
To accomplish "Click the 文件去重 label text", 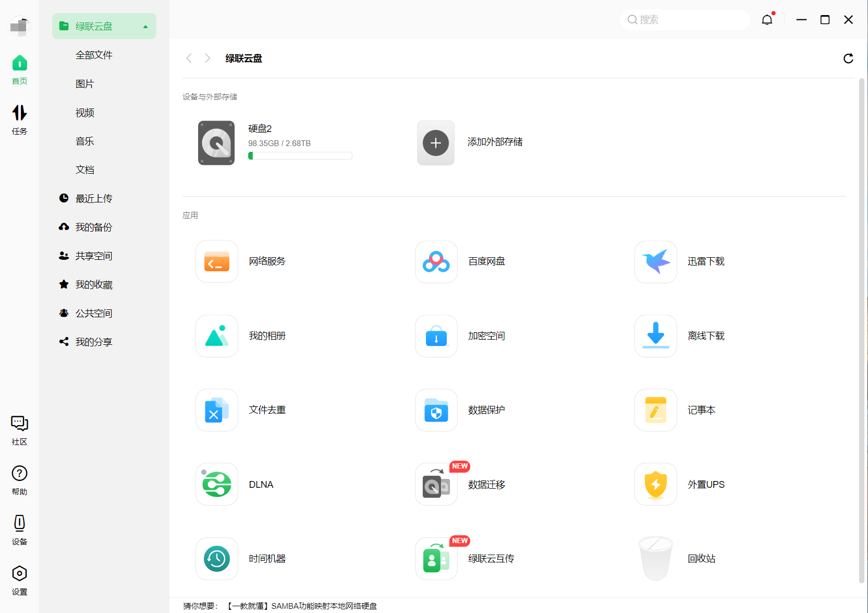I will pyautogui.click(x=267, y=410).
